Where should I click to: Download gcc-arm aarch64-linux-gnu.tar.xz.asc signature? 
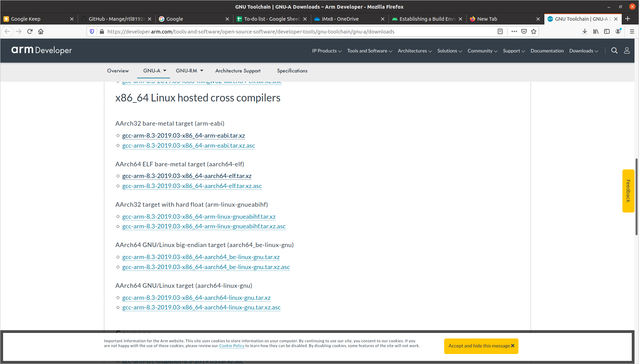coord(201,307)
